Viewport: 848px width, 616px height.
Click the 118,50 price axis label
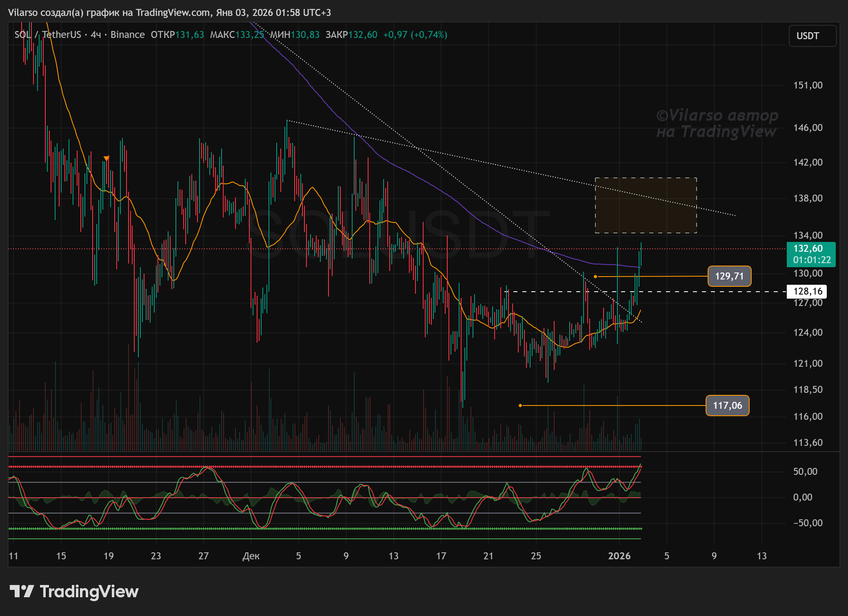808,390
